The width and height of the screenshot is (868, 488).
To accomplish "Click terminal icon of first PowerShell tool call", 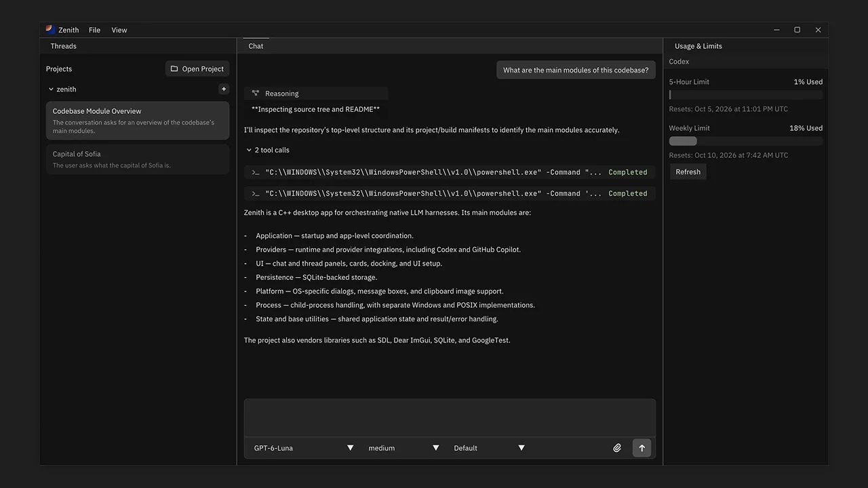I will [256, 172].
